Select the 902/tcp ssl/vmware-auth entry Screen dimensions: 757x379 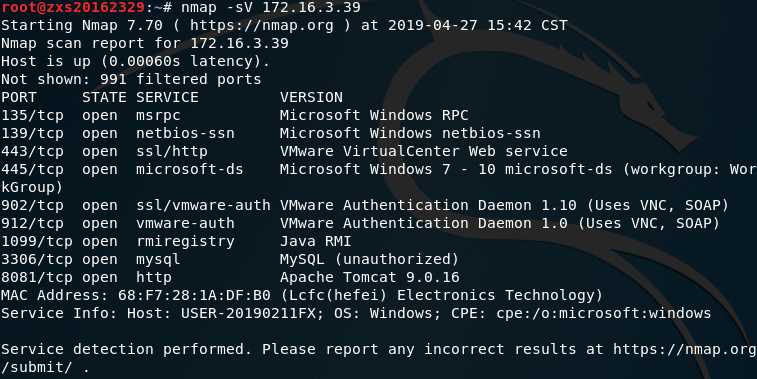(365, 205)
